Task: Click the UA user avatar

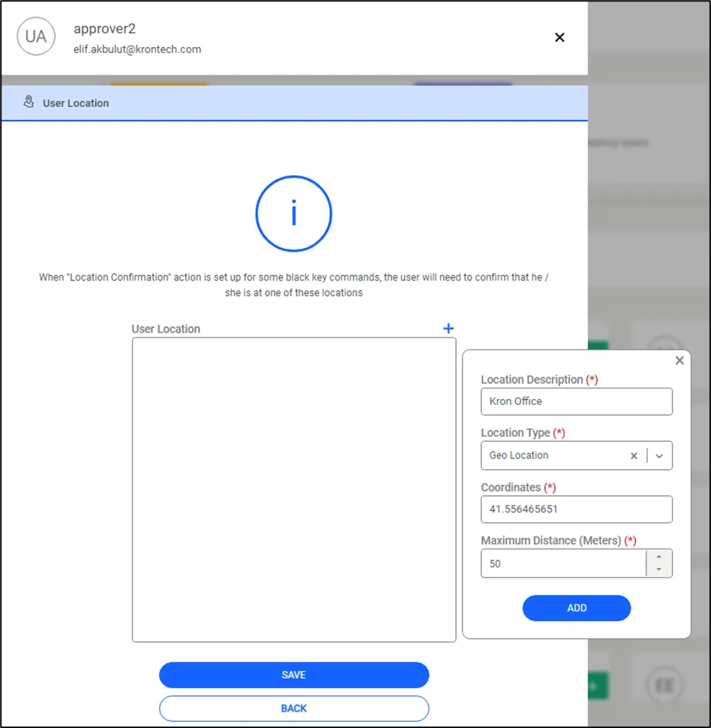Action: click(36, 36)
